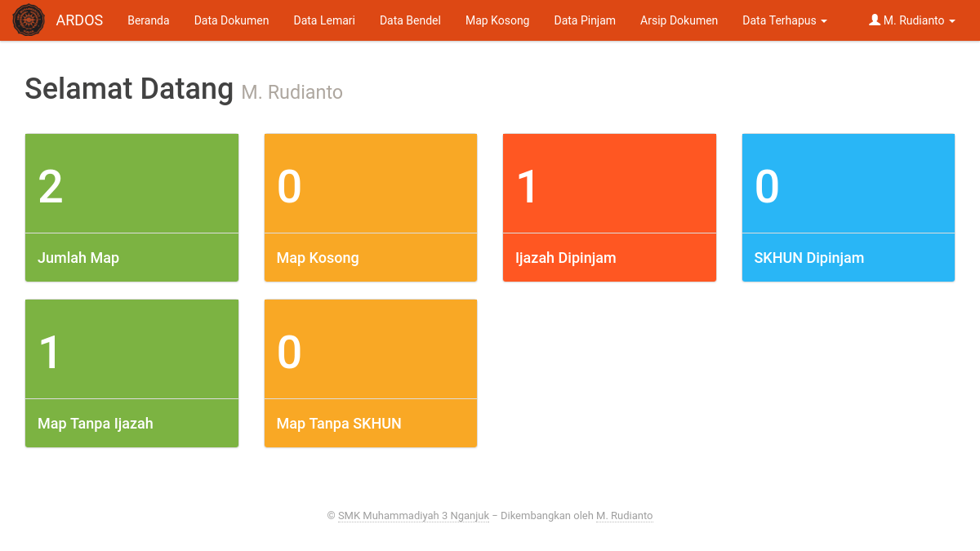This screenshot has width=980, height=551.
Task: Click the Map Tanpa SKHUN card
Action: click(370, 373)
